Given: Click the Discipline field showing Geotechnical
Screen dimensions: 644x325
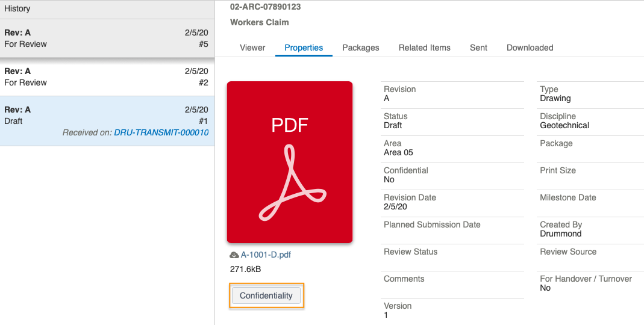Looking at the screenshot, I should pyautogui.click(x=590, y=121).
